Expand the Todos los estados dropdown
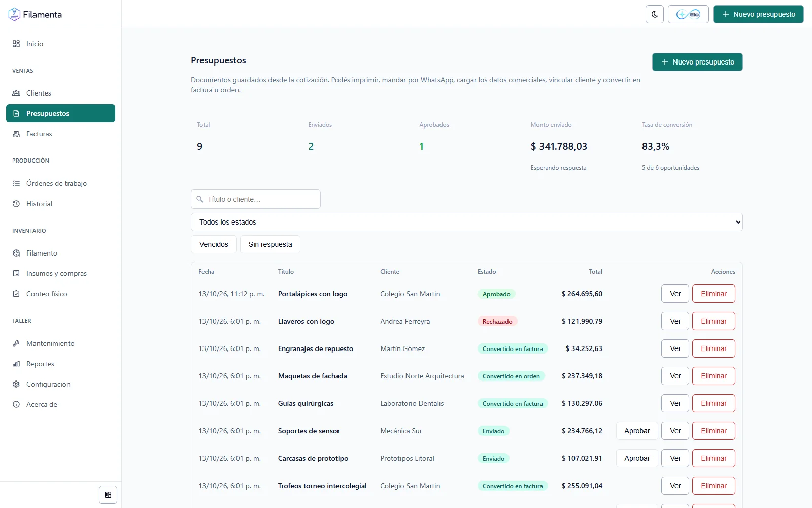 [x=467, y=222]
